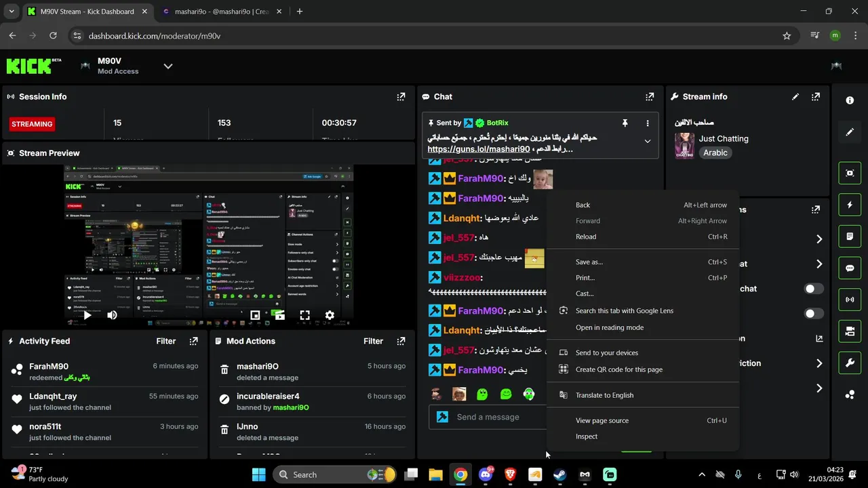
Task: Choose Back in the context menu
Action: 643,205
